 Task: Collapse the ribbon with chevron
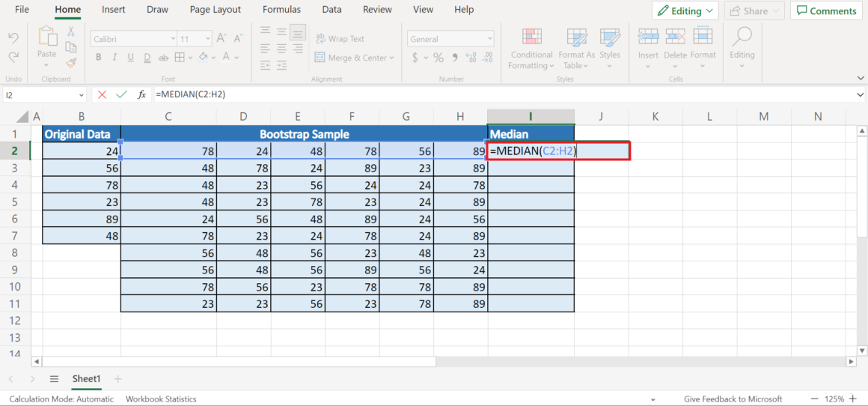pyautogui.click(x=859, y=78)
